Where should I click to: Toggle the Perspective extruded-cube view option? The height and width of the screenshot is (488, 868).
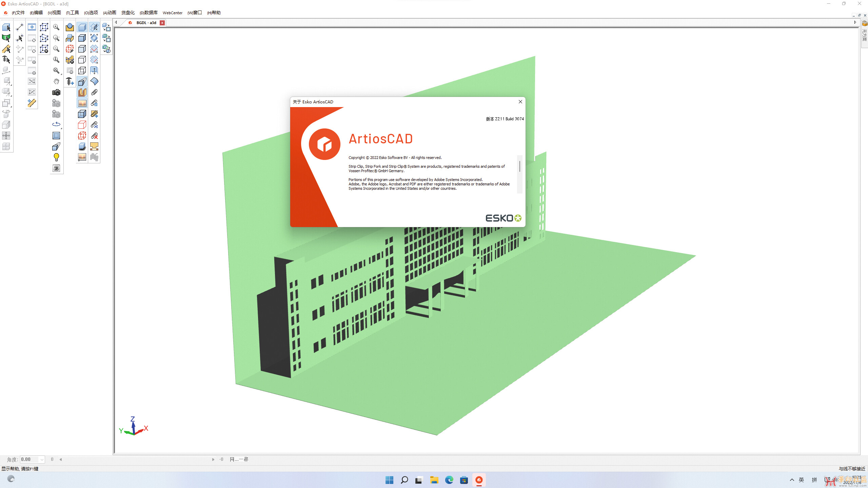tap(82, 81)
